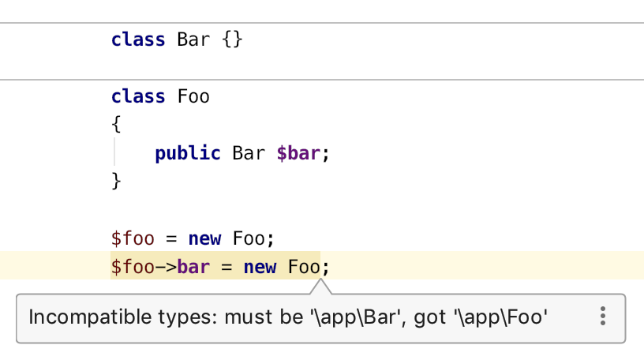This screenshot has height=360, width=644.
Task: Click the '$foo = new Foo;' line
Action: [x=193, y=238]
